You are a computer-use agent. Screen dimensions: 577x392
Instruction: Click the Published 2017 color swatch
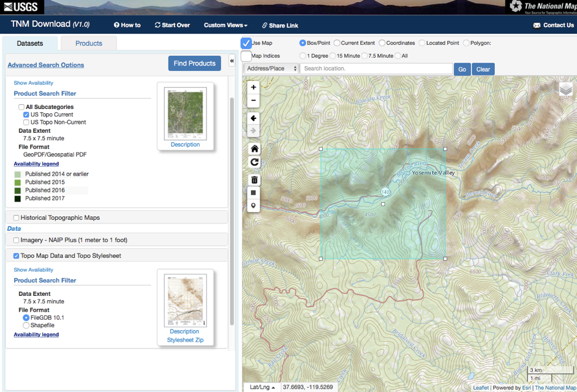point(18,199)
